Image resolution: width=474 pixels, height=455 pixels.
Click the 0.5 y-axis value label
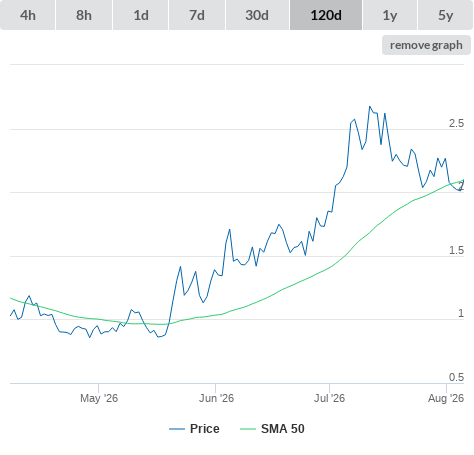point(456,377)
